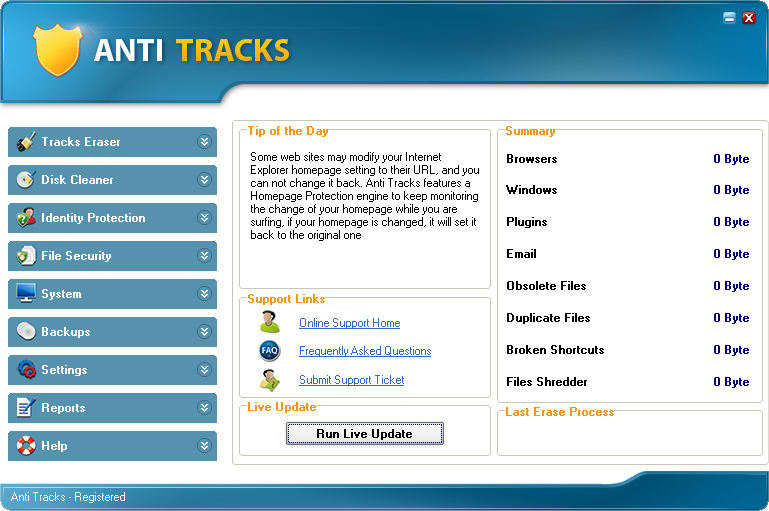Image resolution: width=769 pixels, height=511 pixels.
Task: Expand the Backups section chevron
Action: tap(205, 332)
